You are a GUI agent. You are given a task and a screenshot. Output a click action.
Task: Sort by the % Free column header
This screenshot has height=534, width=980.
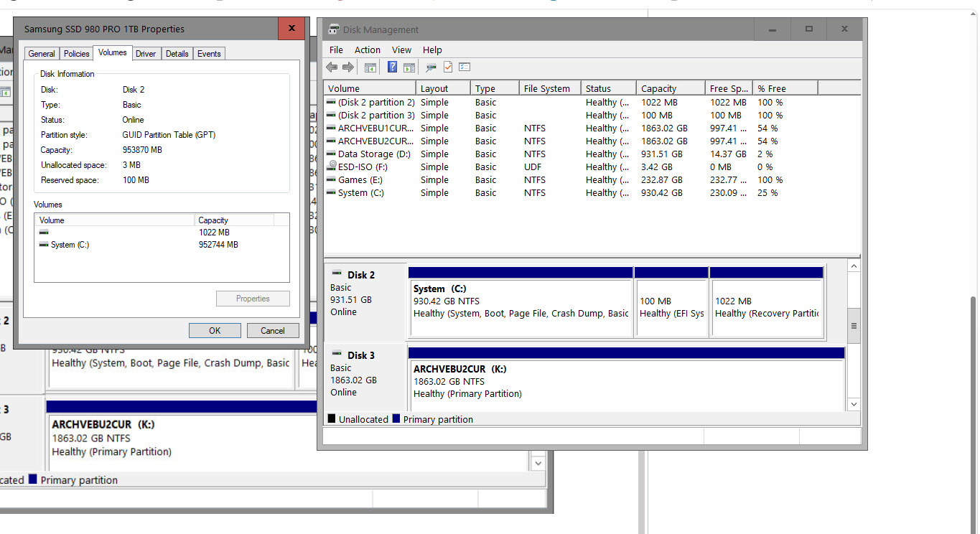(785, 88)
